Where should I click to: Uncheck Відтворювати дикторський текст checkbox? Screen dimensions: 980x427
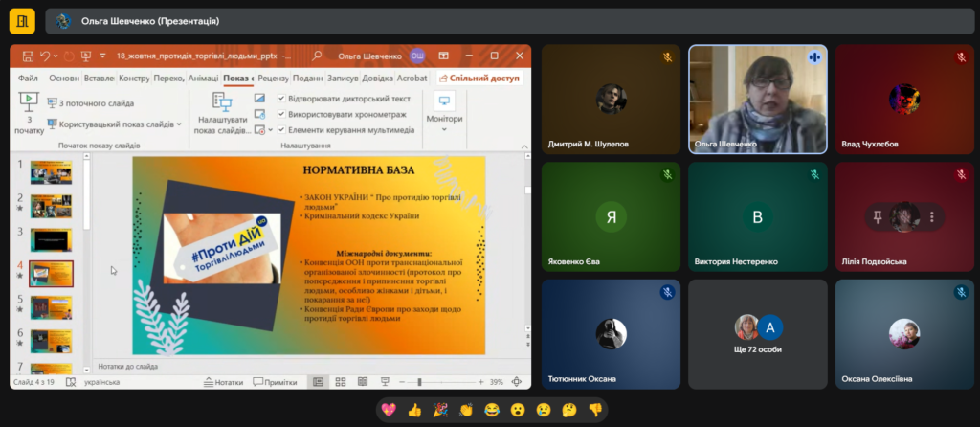coord(281,99)
